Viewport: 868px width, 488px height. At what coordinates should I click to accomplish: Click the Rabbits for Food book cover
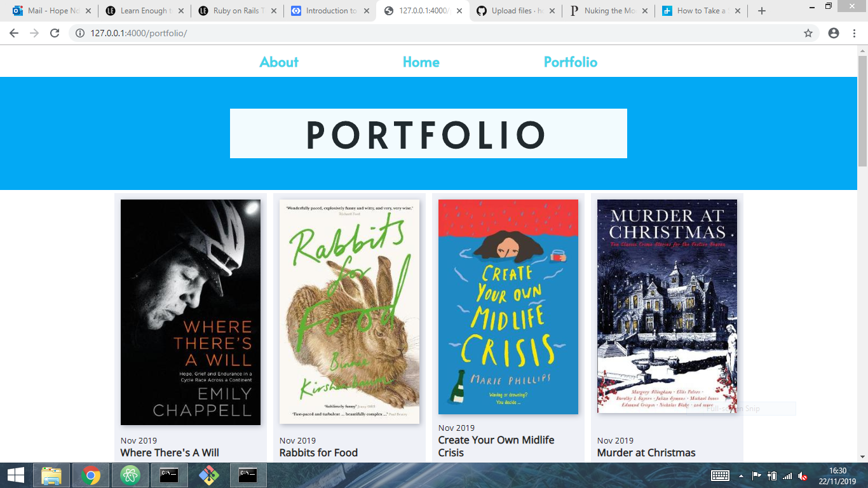[349, 312]
